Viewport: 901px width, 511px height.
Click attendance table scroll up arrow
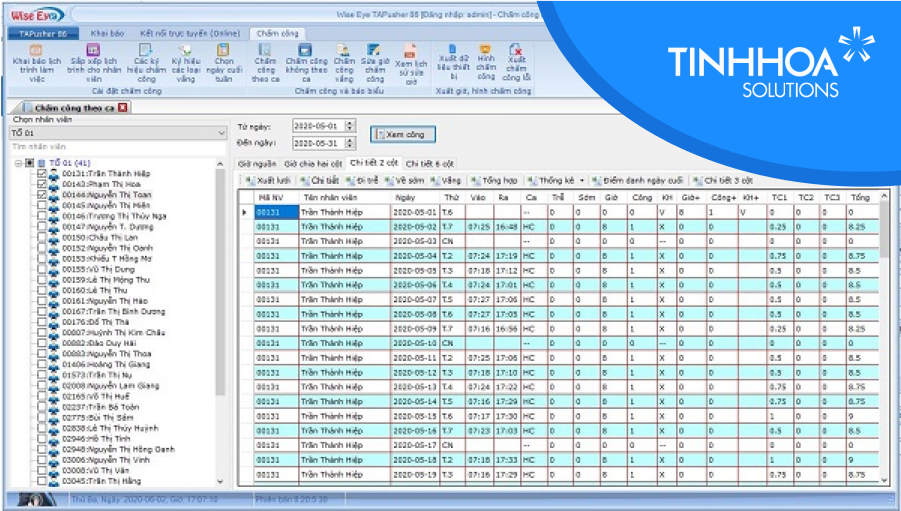(884, 197)
